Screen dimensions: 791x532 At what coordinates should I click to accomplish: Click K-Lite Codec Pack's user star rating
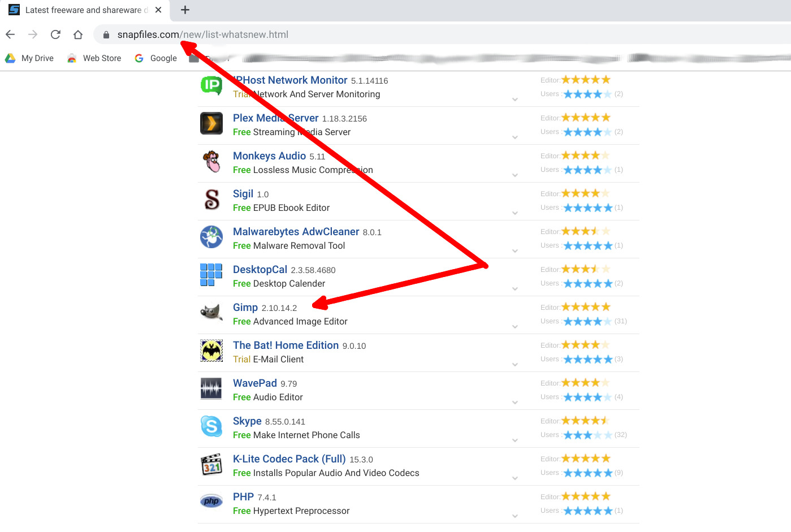(x=587, y=473)
